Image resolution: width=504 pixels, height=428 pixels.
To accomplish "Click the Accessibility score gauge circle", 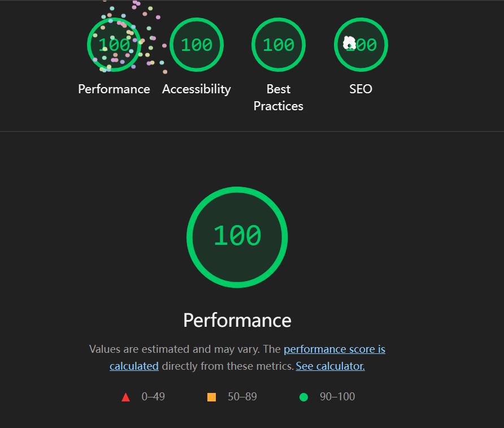I will point(197,45).
